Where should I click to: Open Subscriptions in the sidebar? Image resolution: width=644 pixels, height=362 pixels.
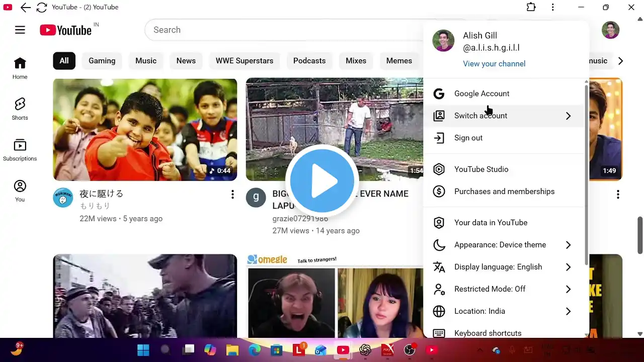[20, 149]
